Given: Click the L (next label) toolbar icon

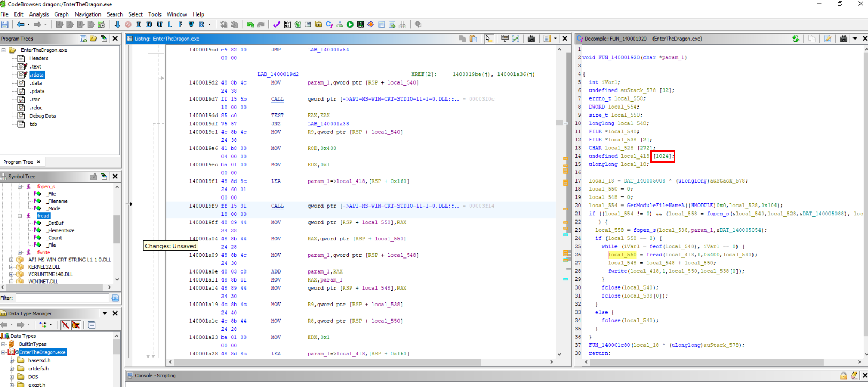Looking at the screenshot, I should click(x=170, y=25).
